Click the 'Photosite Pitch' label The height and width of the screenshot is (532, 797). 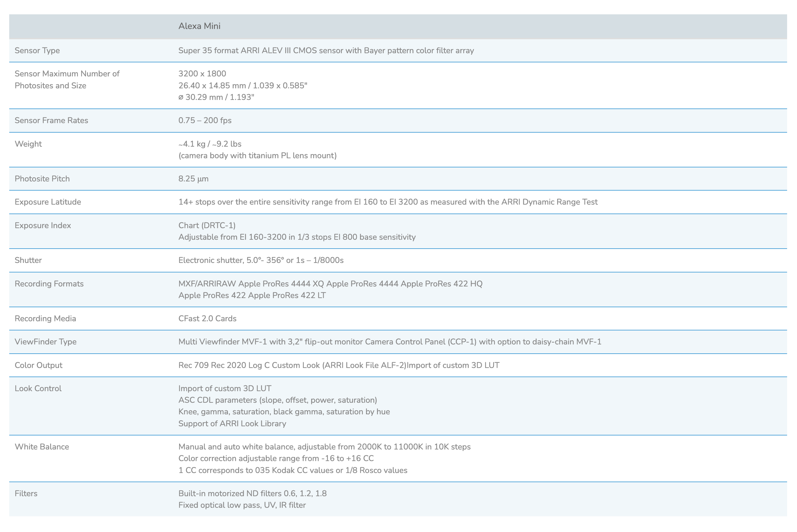(x=42, y=179)
